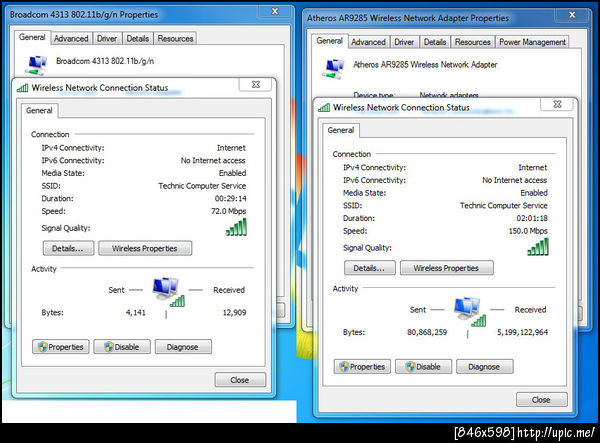
Task: Click the Activity computers icon in right window
Action: (x=470, y=311)
